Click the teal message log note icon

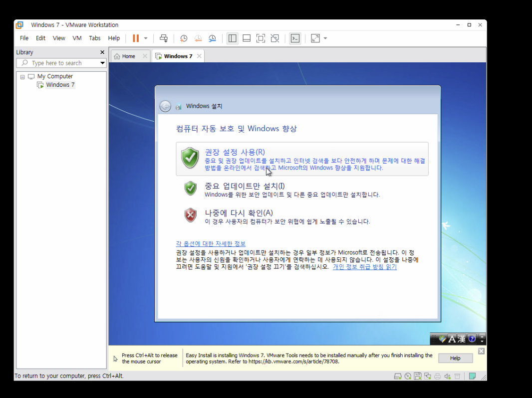[x=472, y=376]
